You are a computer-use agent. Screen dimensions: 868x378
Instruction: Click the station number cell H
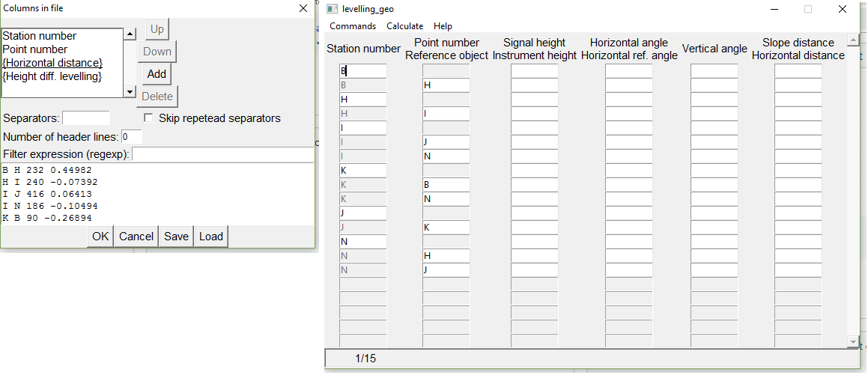363,99
